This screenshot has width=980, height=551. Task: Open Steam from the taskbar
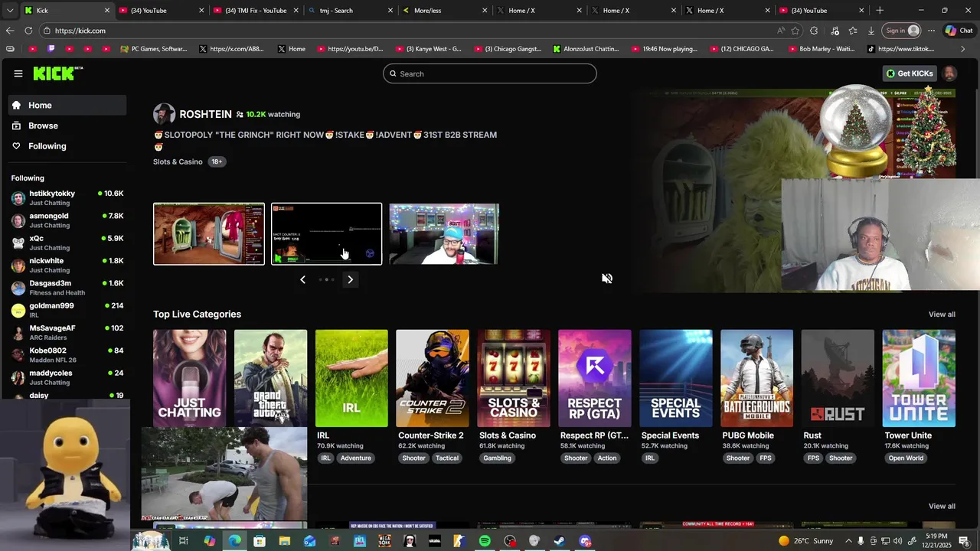click(560, 541)
